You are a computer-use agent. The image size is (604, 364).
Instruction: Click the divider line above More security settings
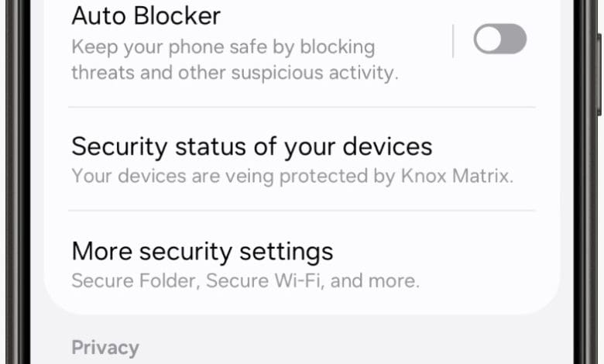tap(301, 211)
